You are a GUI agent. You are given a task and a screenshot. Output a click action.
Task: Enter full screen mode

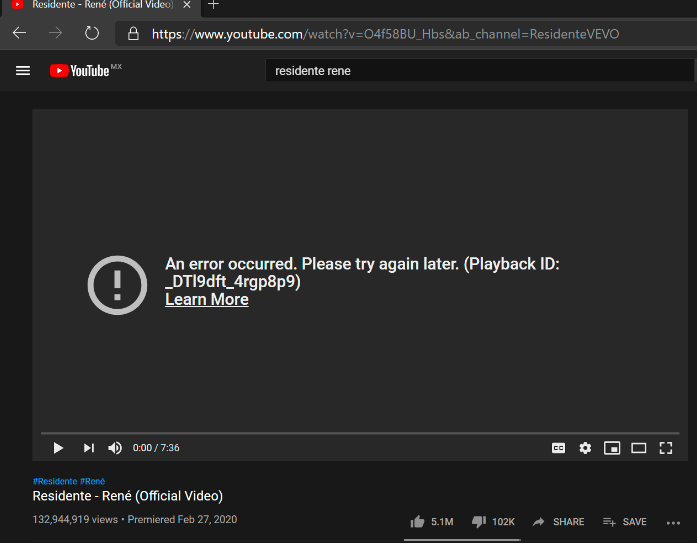click(x=665, y=448)
